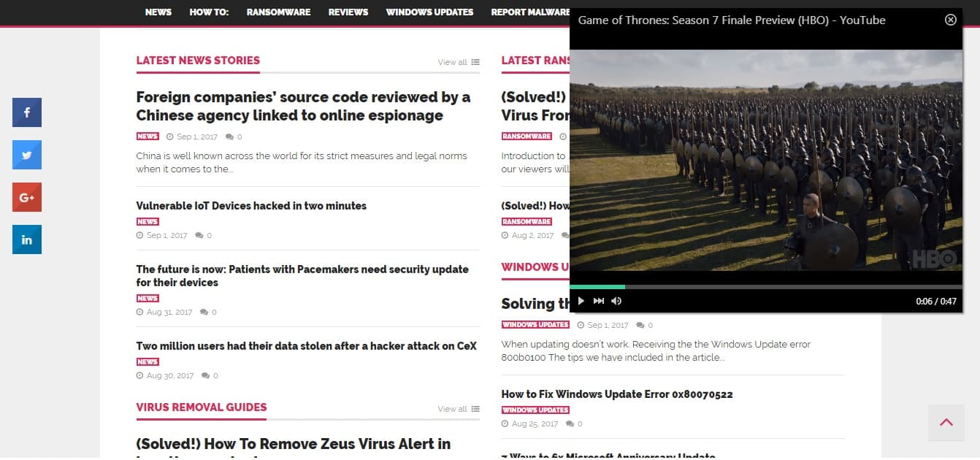Click NEWS tag under Pacemakers article
980x460 pixels.
[148, 298]
